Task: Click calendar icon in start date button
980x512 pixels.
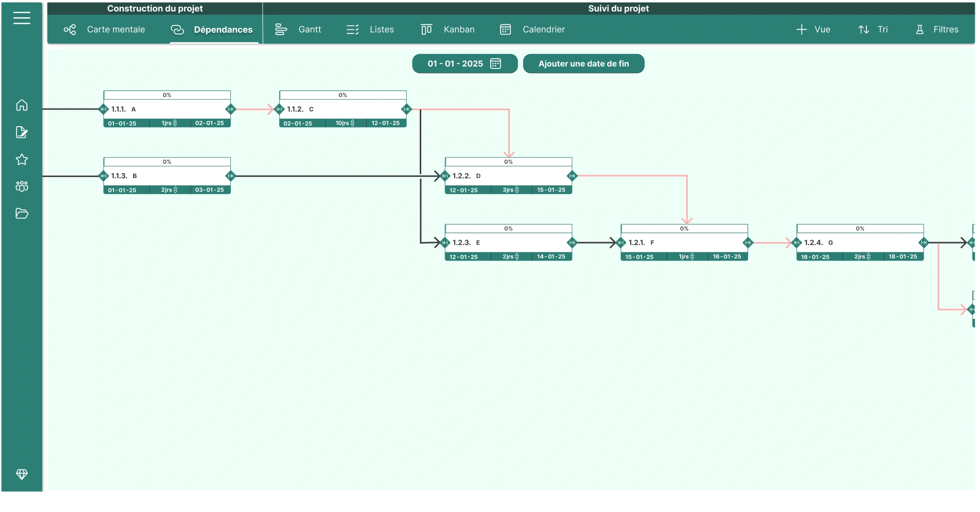Action: (496, 64)
